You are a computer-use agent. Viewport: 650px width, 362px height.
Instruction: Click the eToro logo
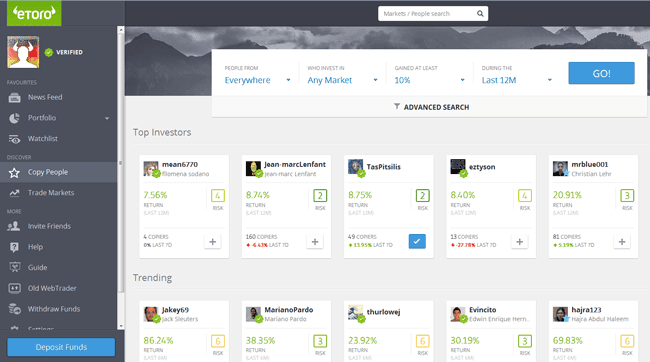coord(34,13)
